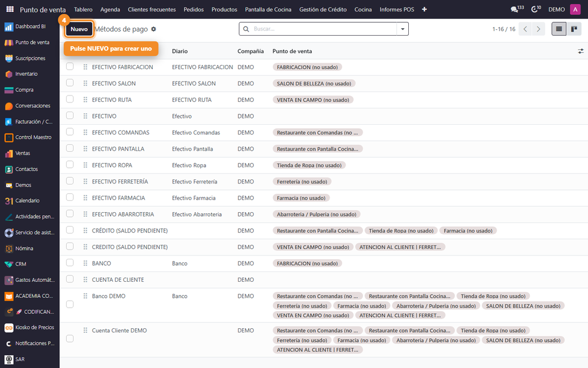
Task: Open Servicio de asistencia in sidebar
Action: click(30, 232)
